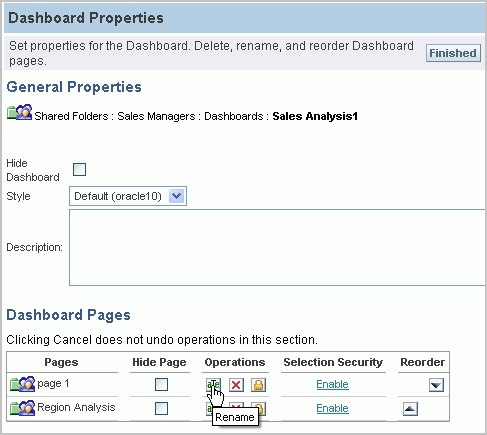Select the 'page 1' page name

[53, 384]
